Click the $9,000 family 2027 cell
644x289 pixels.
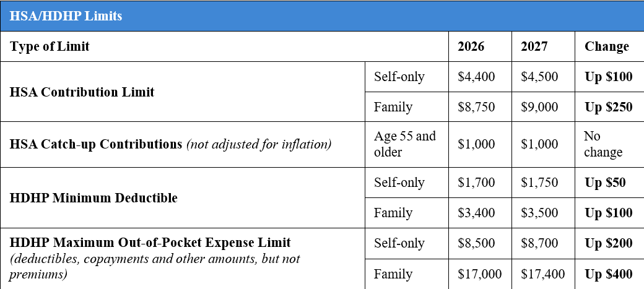click(x=543, y=107)
